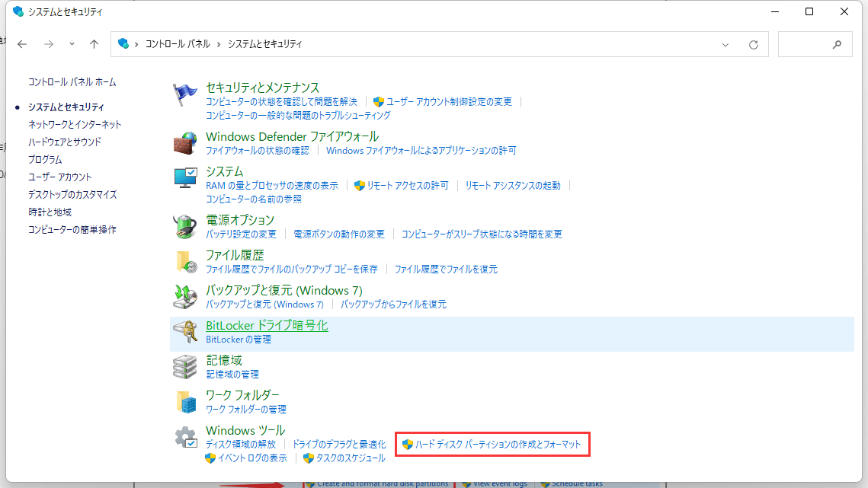Switch to ネットワークとインターネット category
The image size is (868, 488).
coord(72,124)
